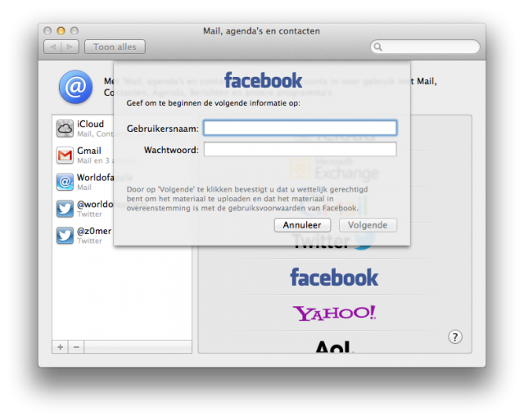Click the iCloud cloud icon in sidebar

pyautogui.click(x=65, y=129)
